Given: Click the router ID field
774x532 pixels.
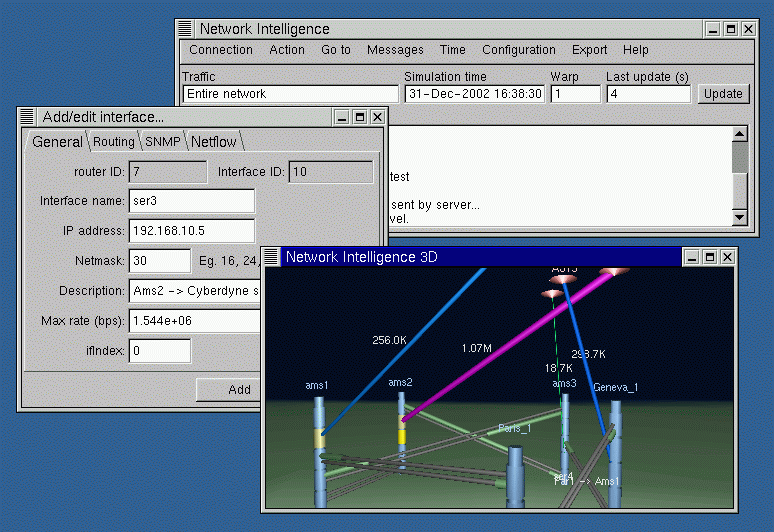Looking at the screenshot, I should [x=168, y=172].
